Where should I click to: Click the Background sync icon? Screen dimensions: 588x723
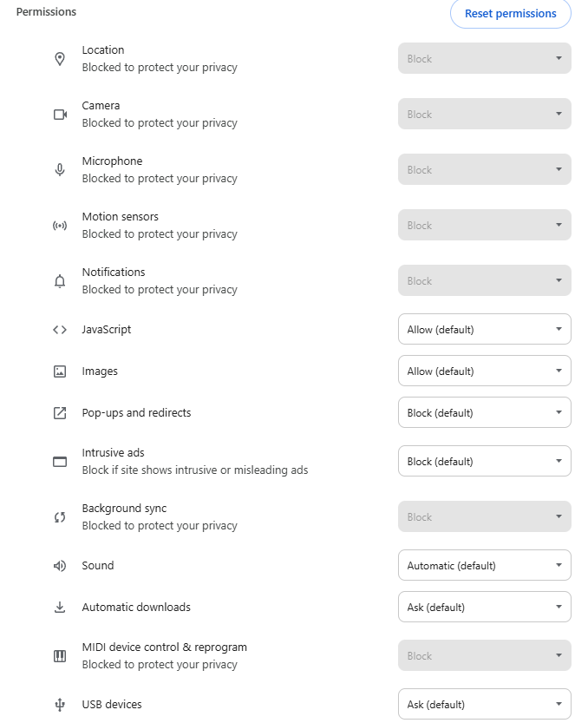(60, 517)
